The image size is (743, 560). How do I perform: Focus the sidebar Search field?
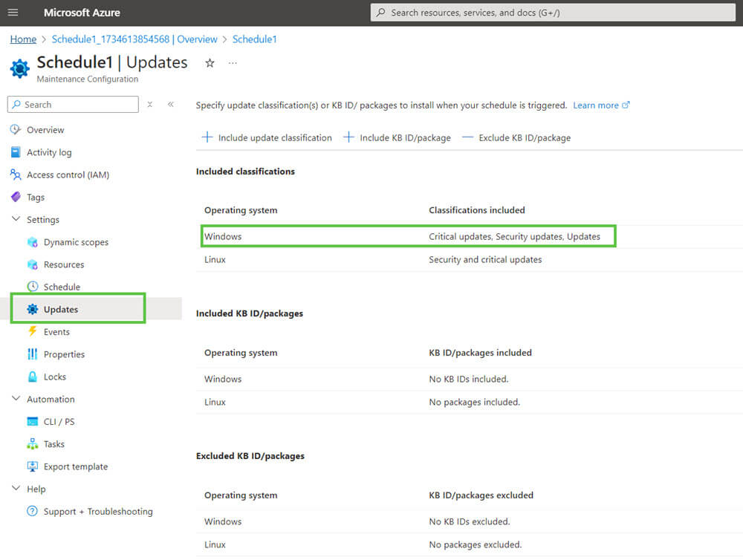[73, 104]
